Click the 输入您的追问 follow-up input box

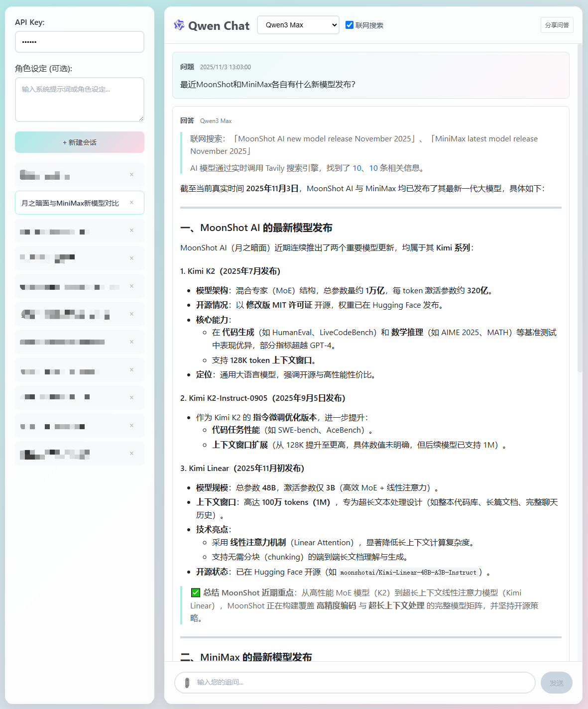(x=354, y=683)
